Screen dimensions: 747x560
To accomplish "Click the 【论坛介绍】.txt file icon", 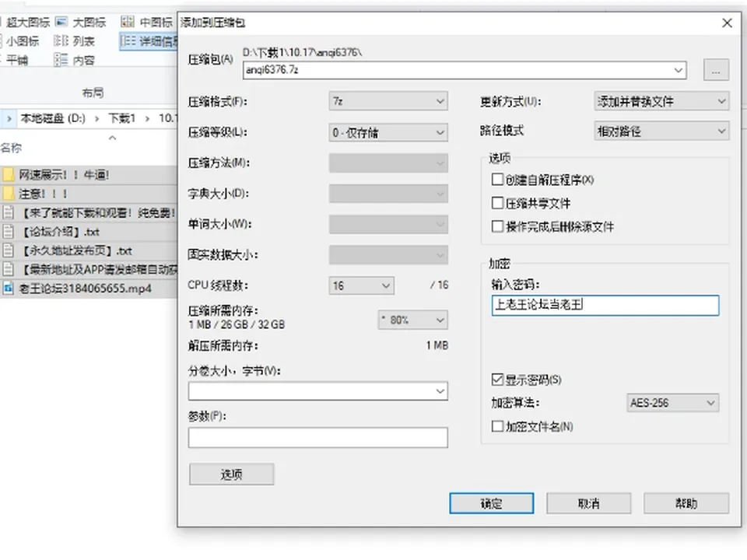I will click(x=8, y=232).
